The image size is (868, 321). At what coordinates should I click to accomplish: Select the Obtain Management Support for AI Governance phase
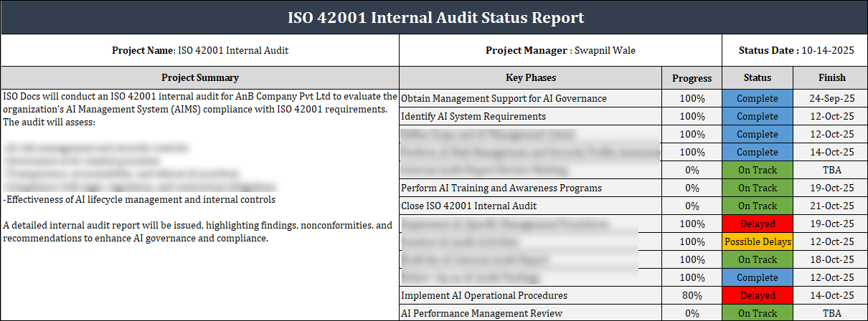click(504, 98)
